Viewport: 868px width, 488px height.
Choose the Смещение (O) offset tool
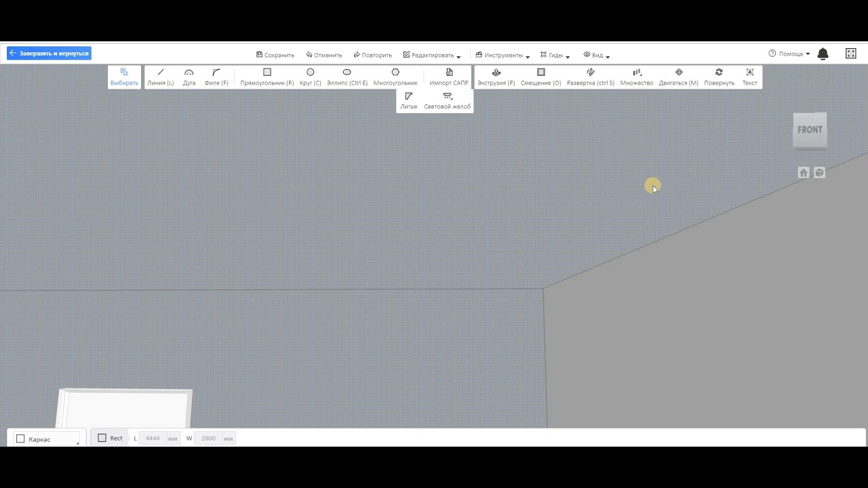pyautogui.click(x=541, y=77)
